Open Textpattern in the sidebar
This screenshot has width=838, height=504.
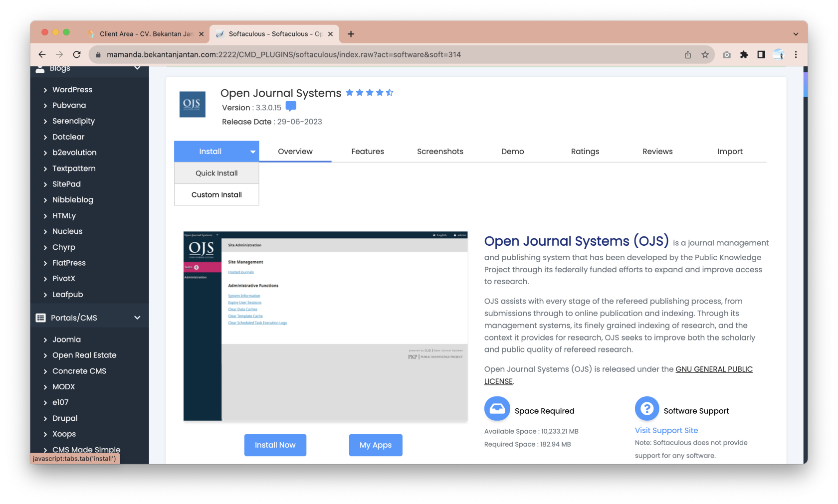click(74, 168)
